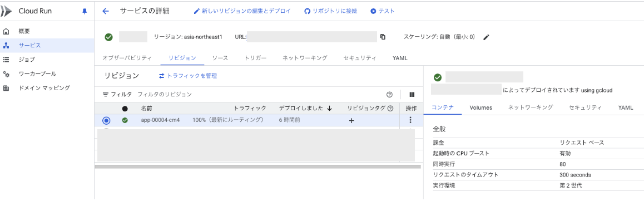Viewport: 644px width, 206px height.
Task: Open revision panel YAML tab
Action: (x=626, y=107)
